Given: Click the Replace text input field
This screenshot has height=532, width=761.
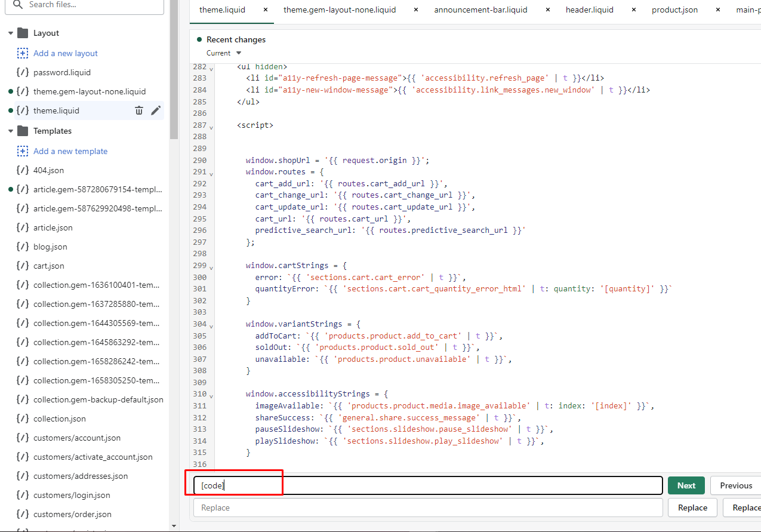Looking at the screenshot, I should click(428, 508).
